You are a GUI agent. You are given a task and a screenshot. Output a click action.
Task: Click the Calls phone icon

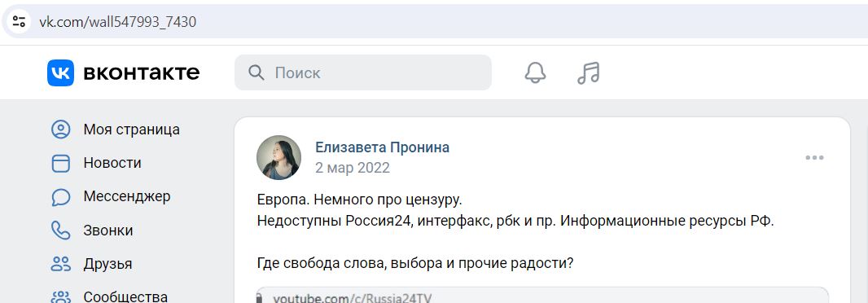(61, 231)
